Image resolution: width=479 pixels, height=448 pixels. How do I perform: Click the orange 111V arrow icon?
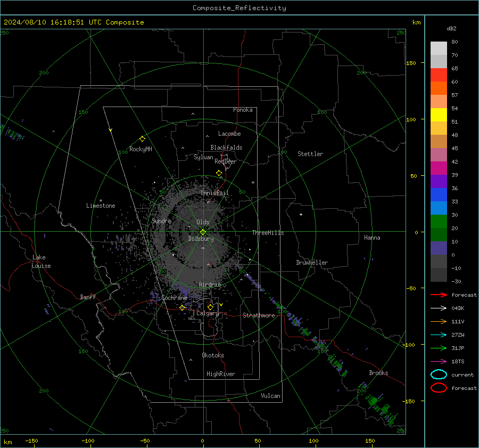[439, 321]
